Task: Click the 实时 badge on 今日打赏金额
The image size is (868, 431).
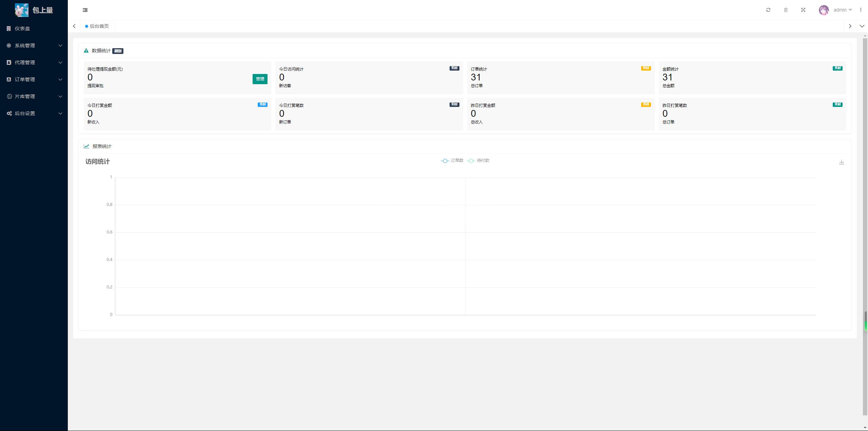Action: (x=262, y=105)
